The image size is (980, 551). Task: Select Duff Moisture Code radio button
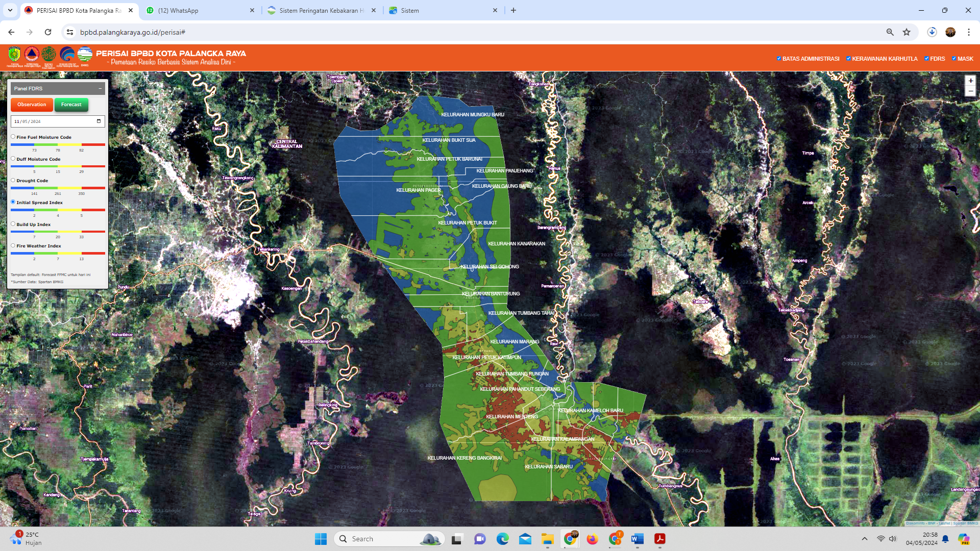(13, 159)
